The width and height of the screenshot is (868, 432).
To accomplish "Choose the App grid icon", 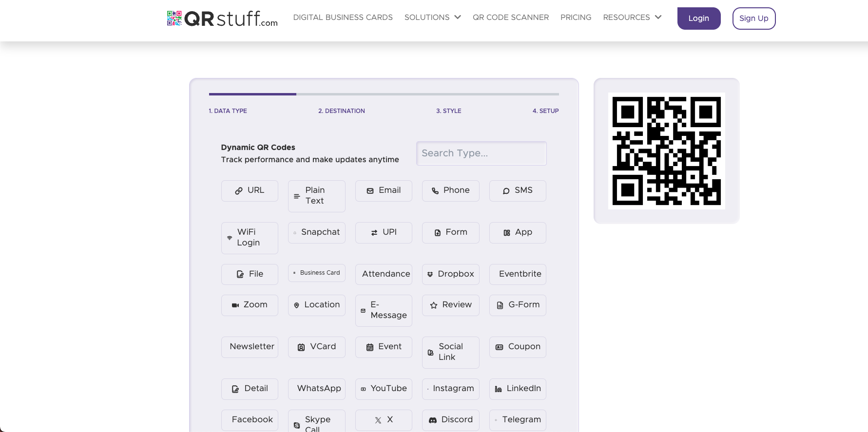I will click(507, 233).
